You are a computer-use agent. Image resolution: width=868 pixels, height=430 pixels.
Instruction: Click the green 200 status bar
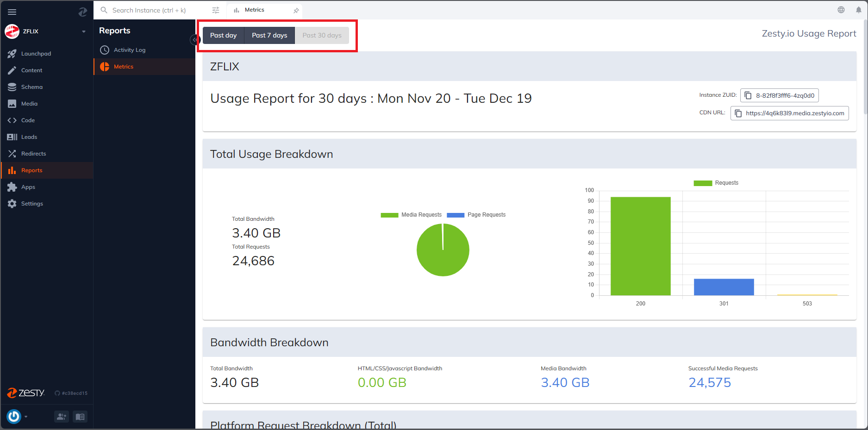pyautogui.click(x=641, y=246)
